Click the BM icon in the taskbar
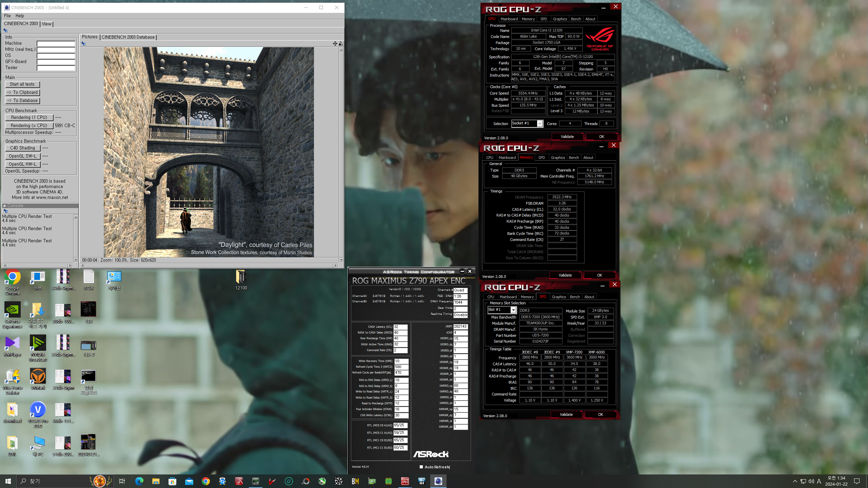 [355, 481]
